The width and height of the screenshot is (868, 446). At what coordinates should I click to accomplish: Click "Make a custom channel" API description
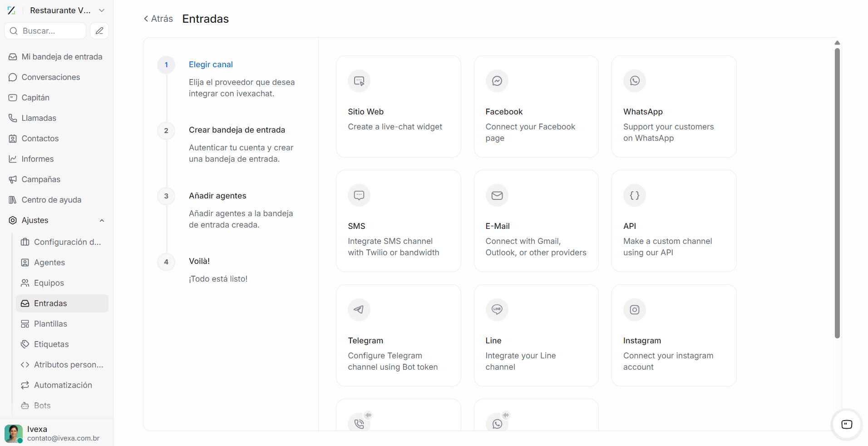667,247
